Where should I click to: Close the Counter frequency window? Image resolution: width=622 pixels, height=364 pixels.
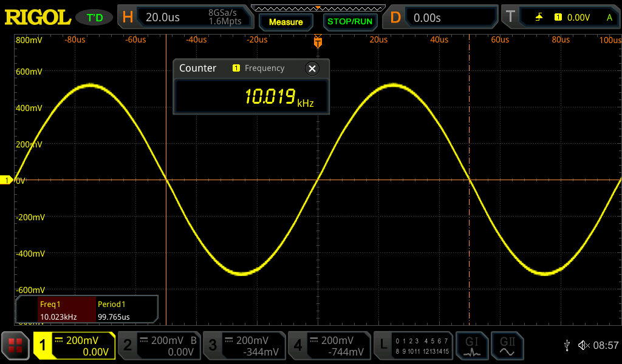point(312,69)
